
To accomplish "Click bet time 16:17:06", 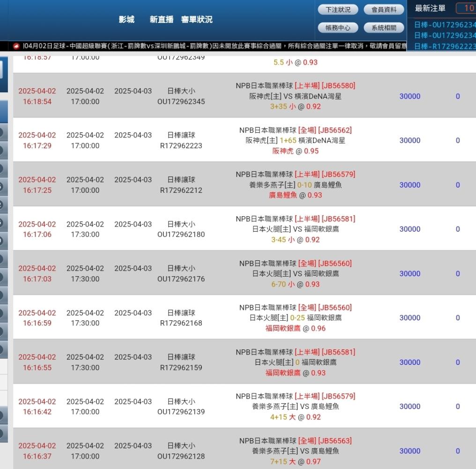I will pos(37,234).
